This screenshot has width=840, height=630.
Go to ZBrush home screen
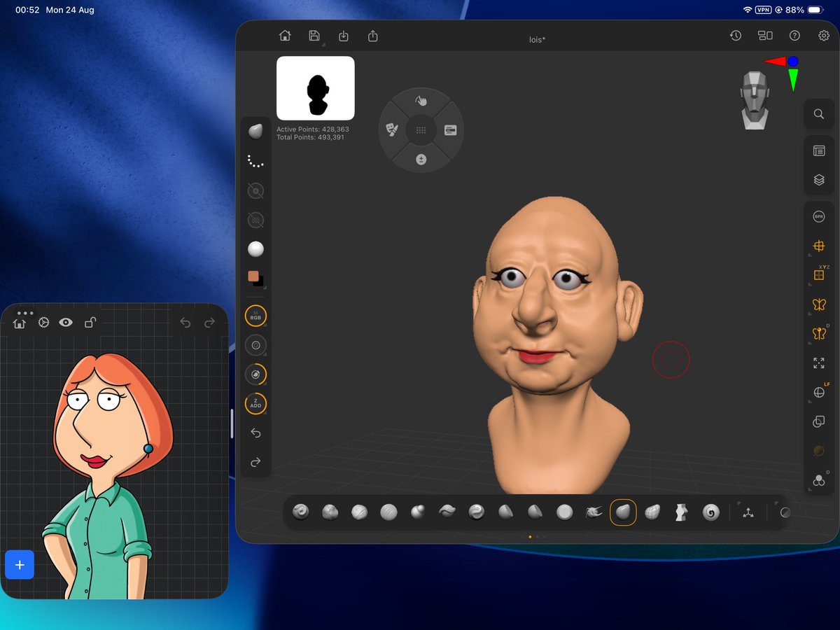pos(285,36)
